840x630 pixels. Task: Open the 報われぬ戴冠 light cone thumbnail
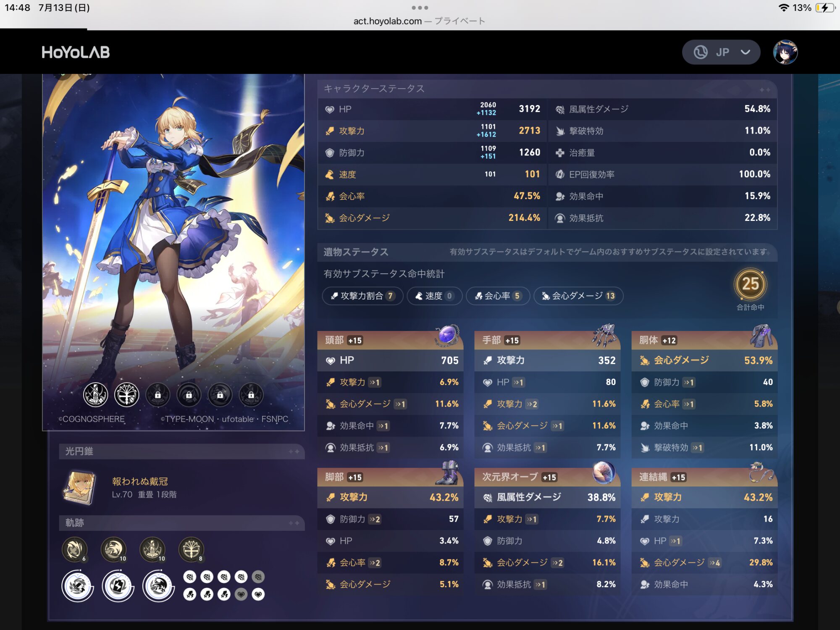[x=79, y=488]
